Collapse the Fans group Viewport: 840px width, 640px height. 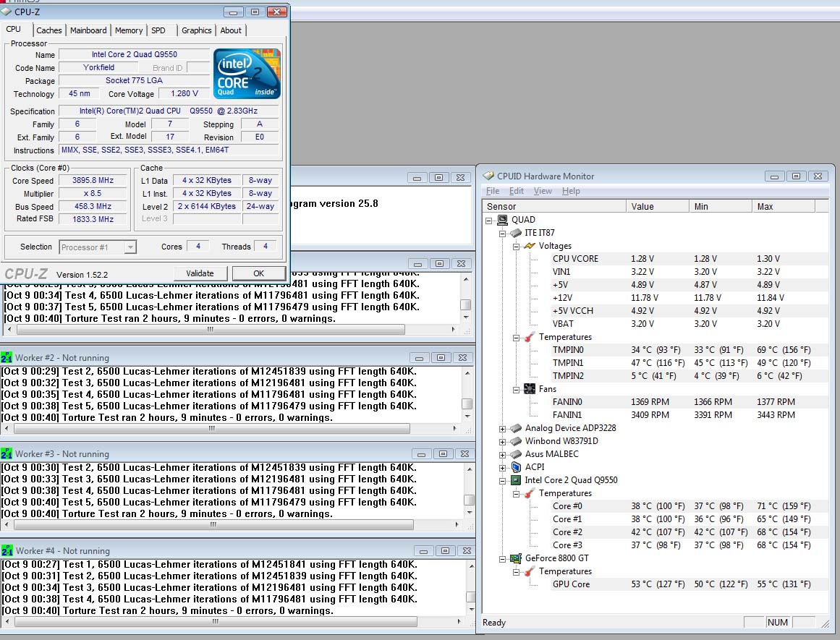[x=516, y=390]
